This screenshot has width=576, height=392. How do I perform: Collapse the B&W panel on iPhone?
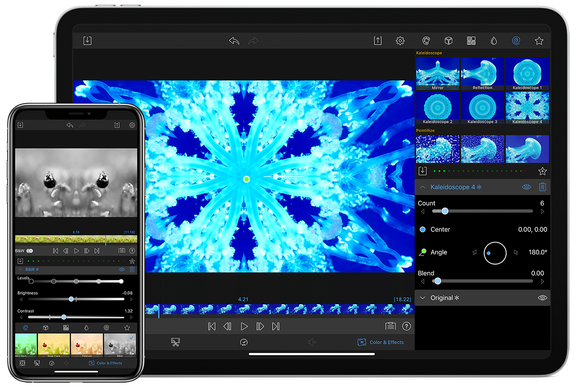[x=20, y=270]
